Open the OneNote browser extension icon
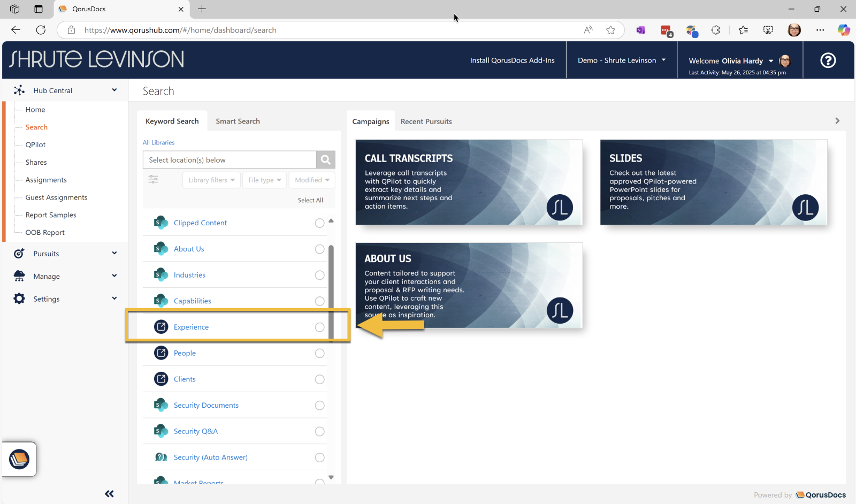 (x=640, y=30)
